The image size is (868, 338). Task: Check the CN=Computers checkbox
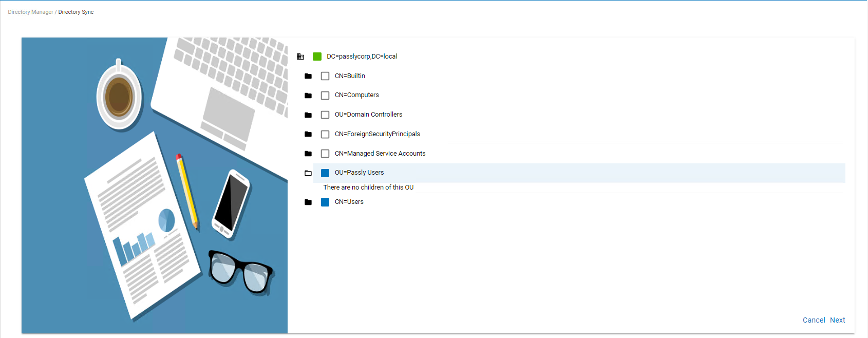(325, 96)
